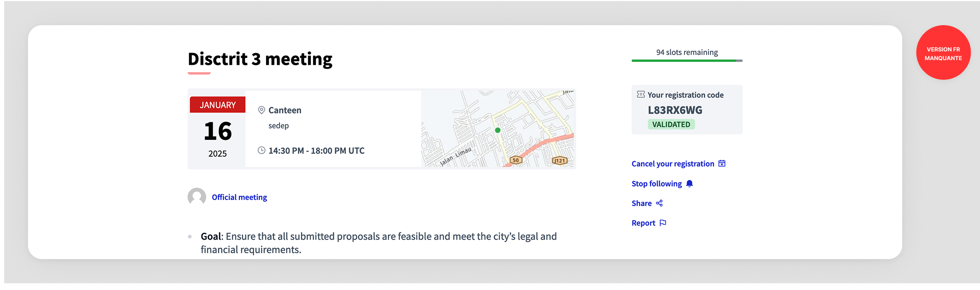Viewport: 980px width, 290px height.
Task: Click the Report link
Action: (x=649, y=223)
